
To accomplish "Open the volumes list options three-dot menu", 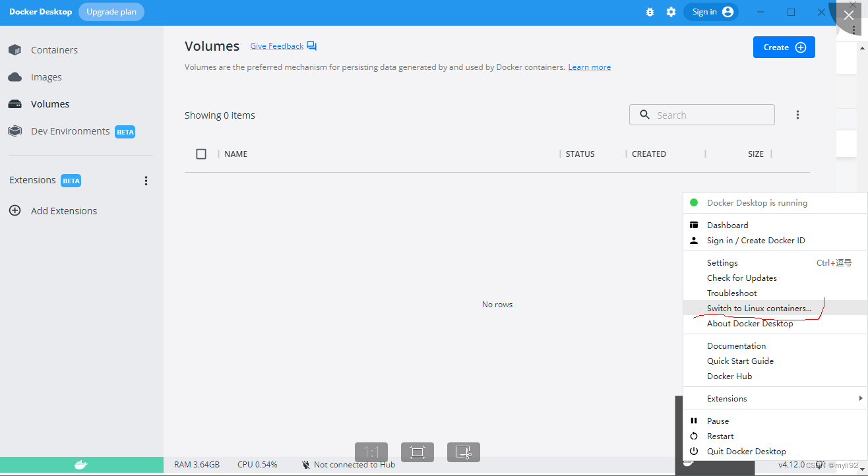I will coord(797,115).
